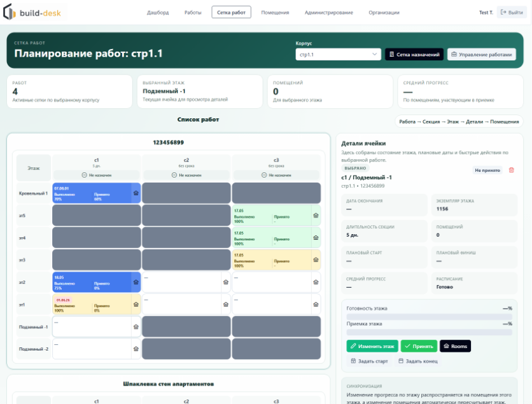Click Задать конец
Viewport: 532px width, 404px height.
(418, 361)
